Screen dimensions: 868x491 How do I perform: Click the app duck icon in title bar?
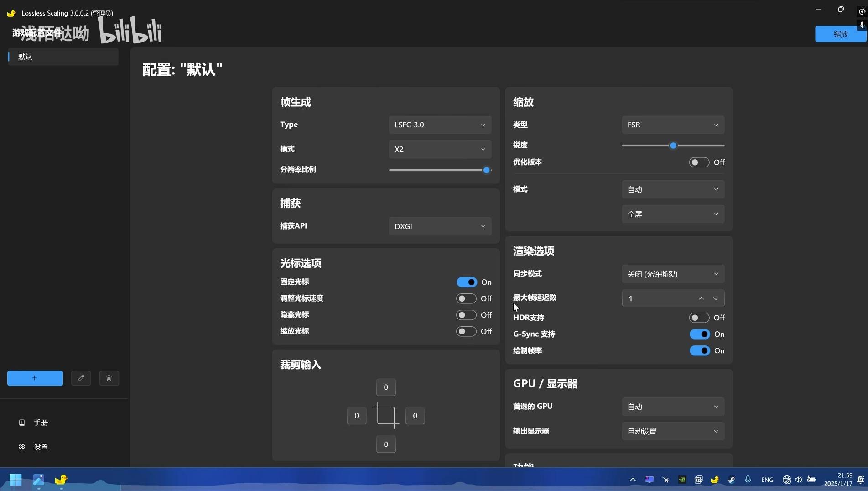[x=11, y=13]
